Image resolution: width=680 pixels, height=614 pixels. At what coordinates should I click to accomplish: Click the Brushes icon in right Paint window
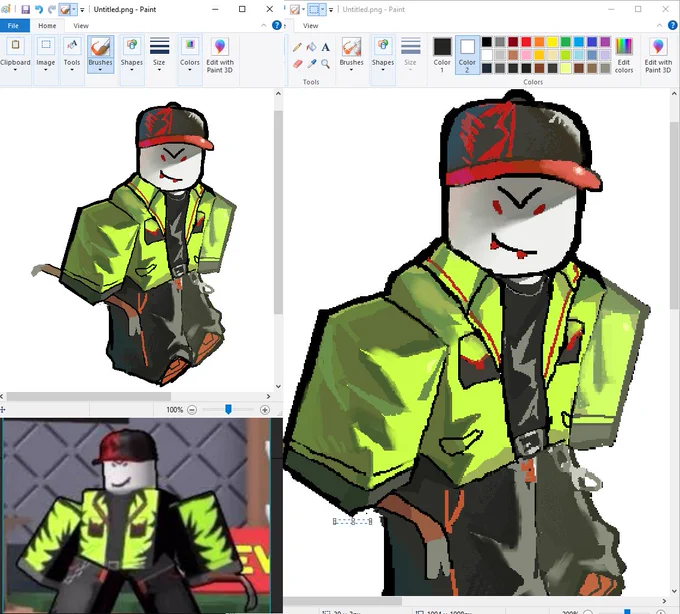point(351,47)
